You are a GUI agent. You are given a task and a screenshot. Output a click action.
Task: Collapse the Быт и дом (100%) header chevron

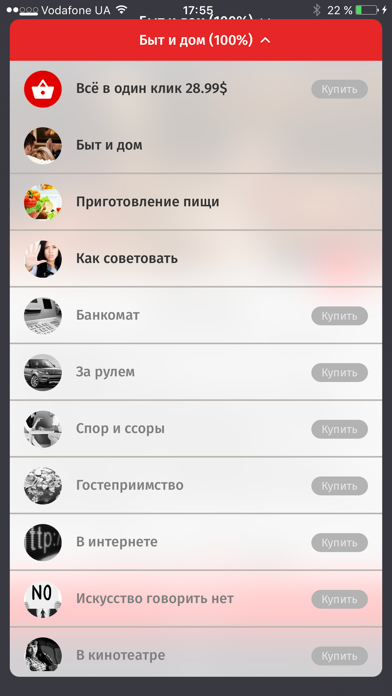(x=265, y=40)
